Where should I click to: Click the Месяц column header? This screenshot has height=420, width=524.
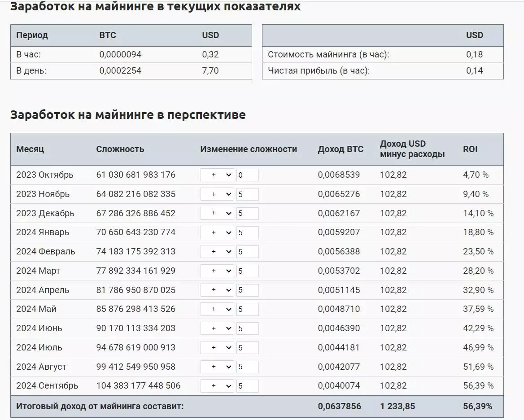coord(30,149)
